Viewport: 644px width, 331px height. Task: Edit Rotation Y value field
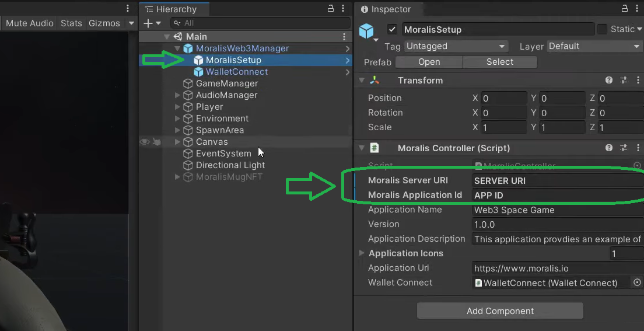[x=562, y=113]
